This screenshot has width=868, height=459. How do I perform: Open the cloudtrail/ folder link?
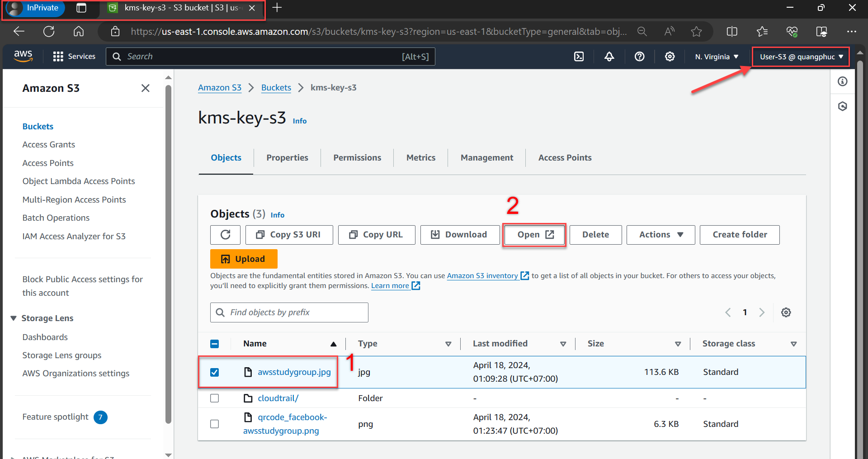[x=278, y=398]
